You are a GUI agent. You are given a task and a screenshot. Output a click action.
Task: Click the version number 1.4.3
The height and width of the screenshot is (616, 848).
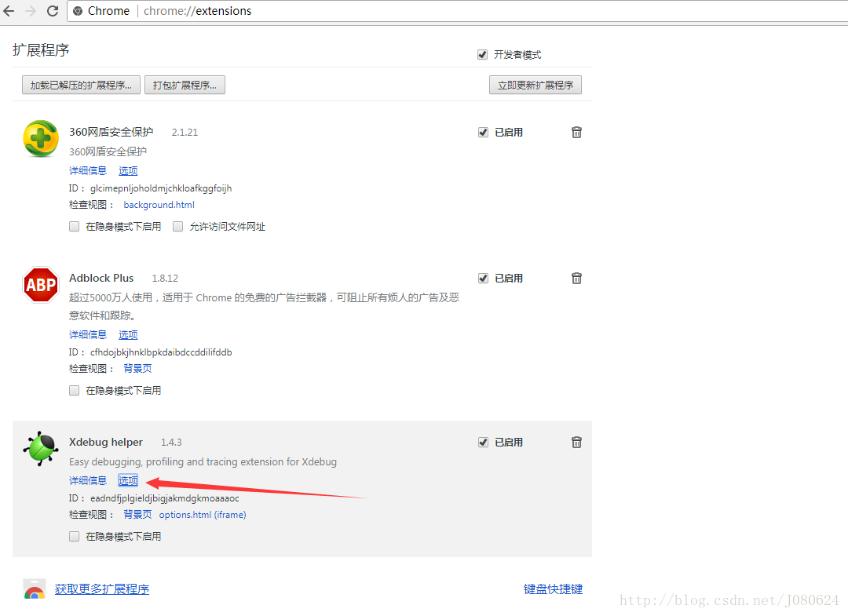pyautogui.click(x=171, y=443)
